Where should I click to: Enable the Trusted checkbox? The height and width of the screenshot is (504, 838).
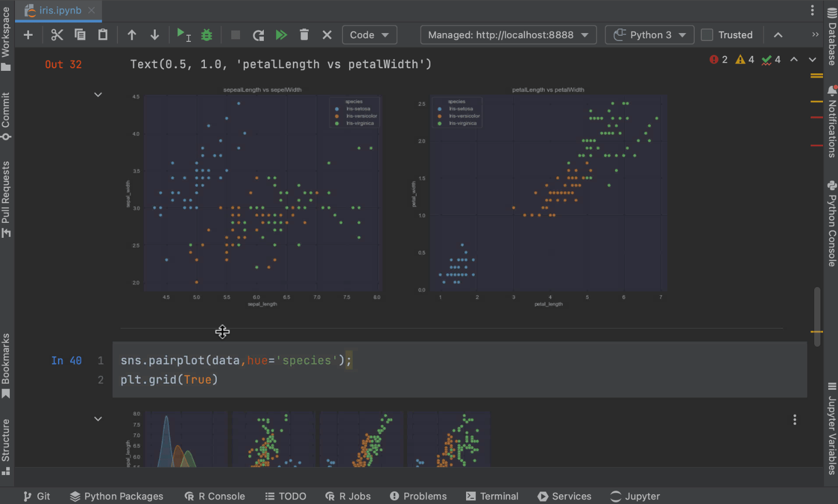click(x=707, y=35)
